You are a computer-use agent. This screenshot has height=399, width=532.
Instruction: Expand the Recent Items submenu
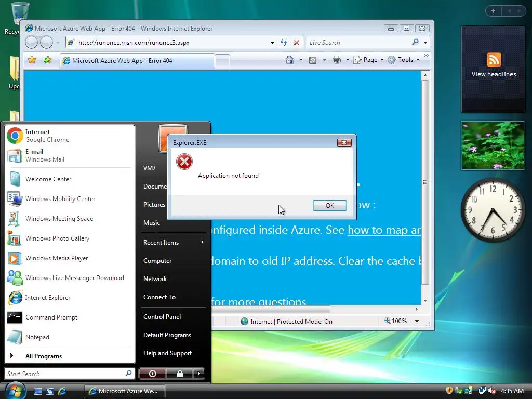coord(174,242)
